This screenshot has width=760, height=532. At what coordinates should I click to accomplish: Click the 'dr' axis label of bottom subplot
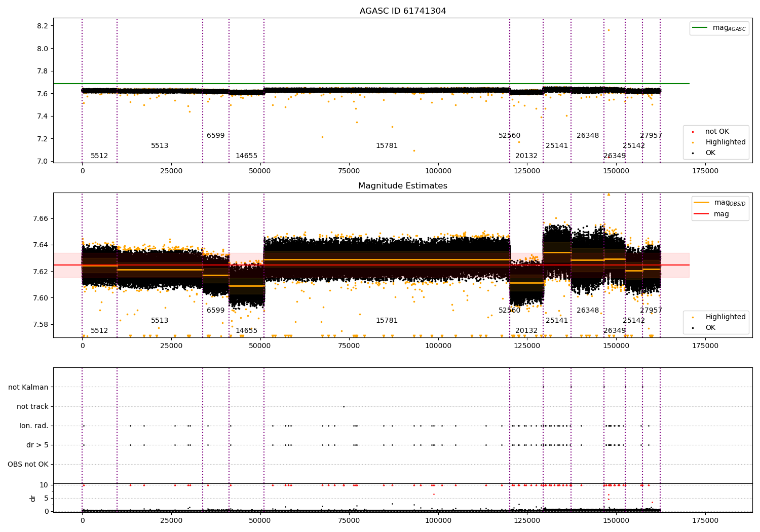(33, 498)
